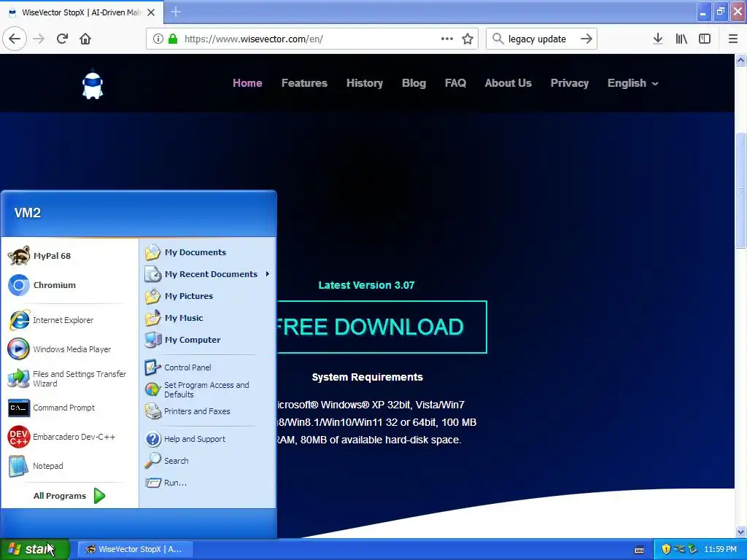Viewport: 747px width, 560px height.
Task: Expand All Programs list
Action: coord(69,496)
